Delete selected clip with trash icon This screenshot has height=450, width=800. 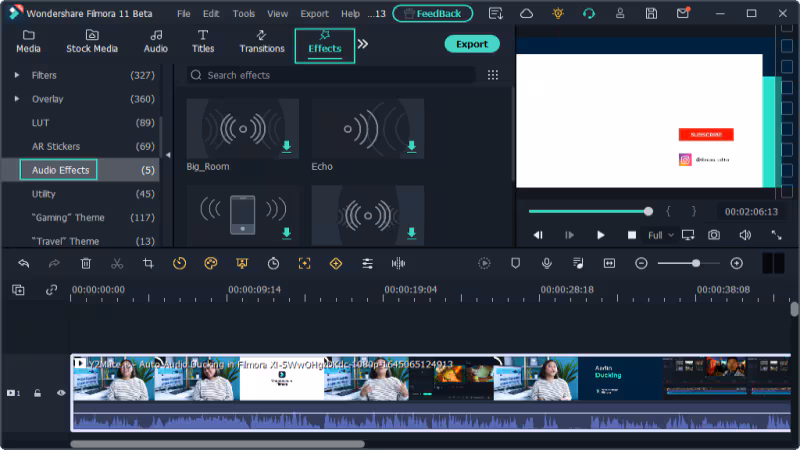click(x=86, y=263)
